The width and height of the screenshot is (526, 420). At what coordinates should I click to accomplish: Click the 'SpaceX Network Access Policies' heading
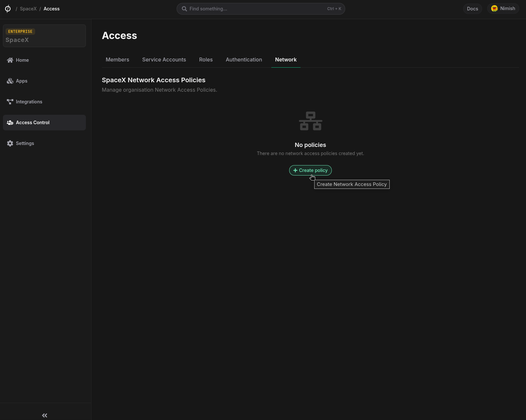tap(154, 80)
